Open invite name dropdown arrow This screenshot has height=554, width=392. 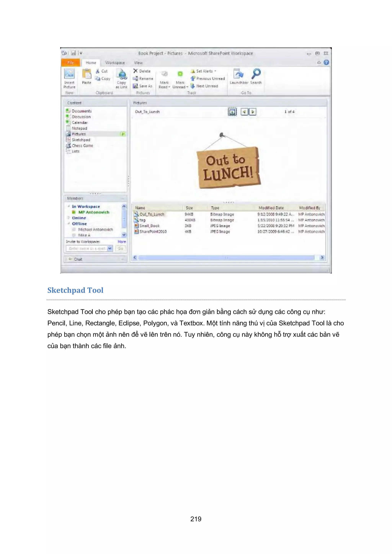[110, 248]
